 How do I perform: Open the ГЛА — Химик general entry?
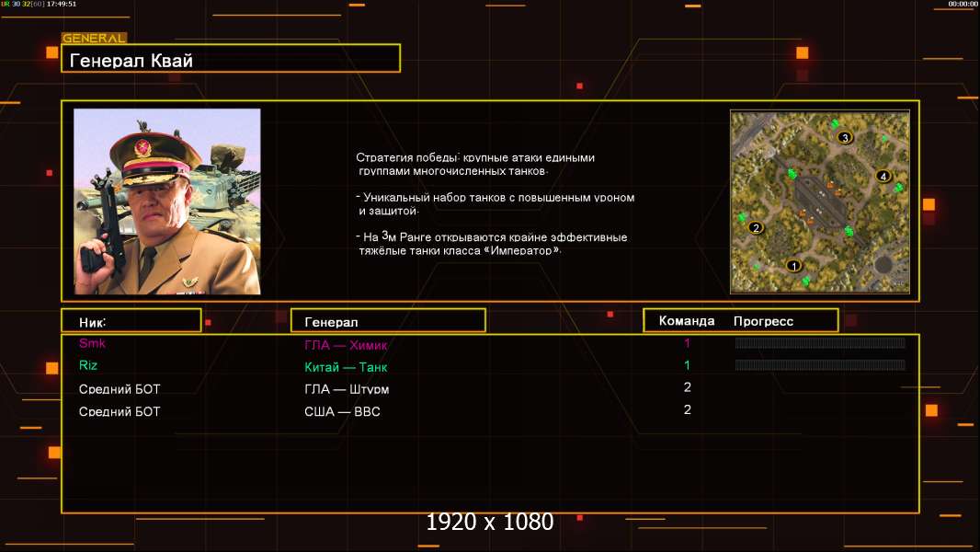tap(346, 344)
